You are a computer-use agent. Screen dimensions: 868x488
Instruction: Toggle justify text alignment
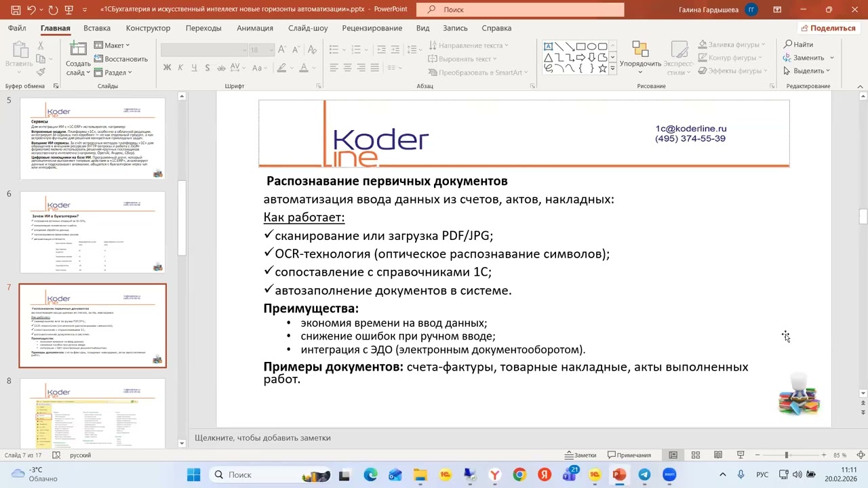[374, 68]
